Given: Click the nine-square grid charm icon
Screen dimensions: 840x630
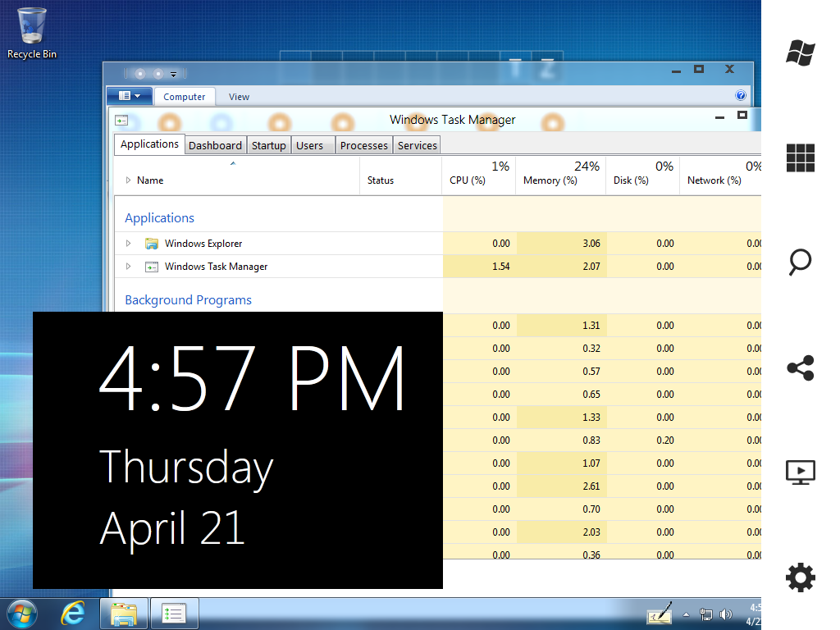Looking at the screenshot, I should [800, 157].
